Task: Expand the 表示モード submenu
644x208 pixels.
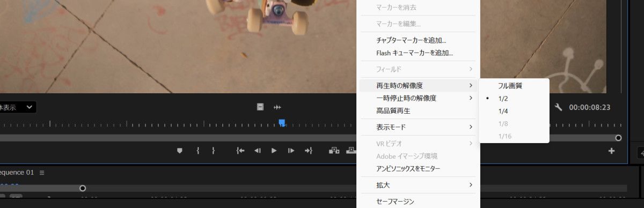Action: [x=418, y=127]
